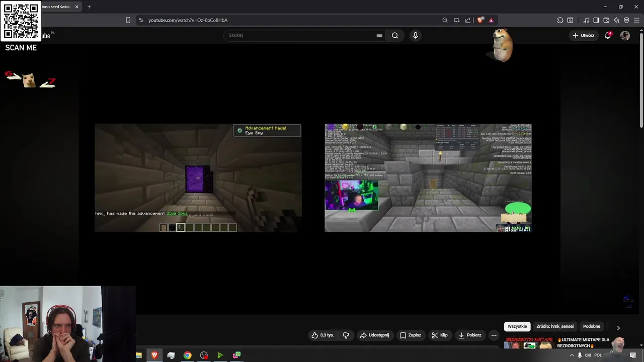Open Brave VPN shield icon

[626, 20]
